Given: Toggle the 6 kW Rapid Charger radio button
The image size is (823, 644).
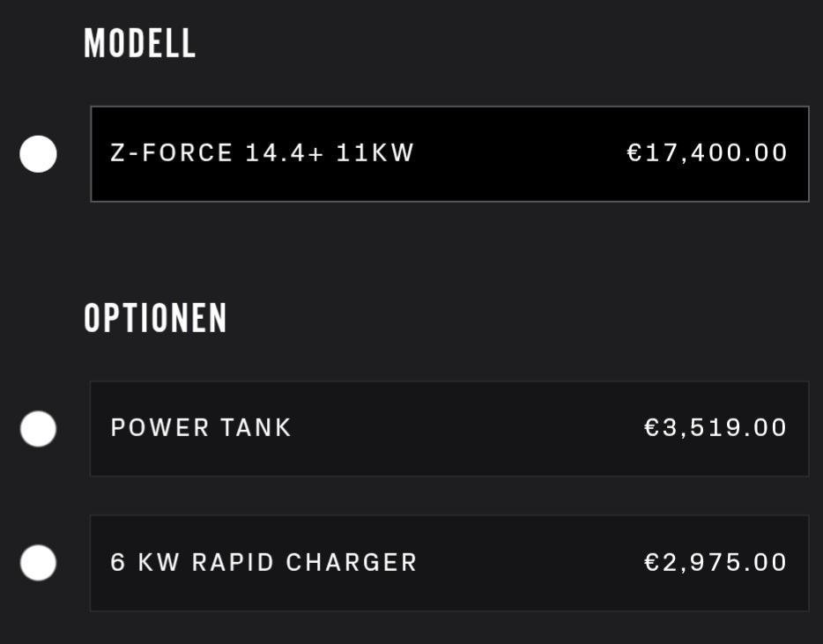Looking at the screenshot, I should coord(38,563).
